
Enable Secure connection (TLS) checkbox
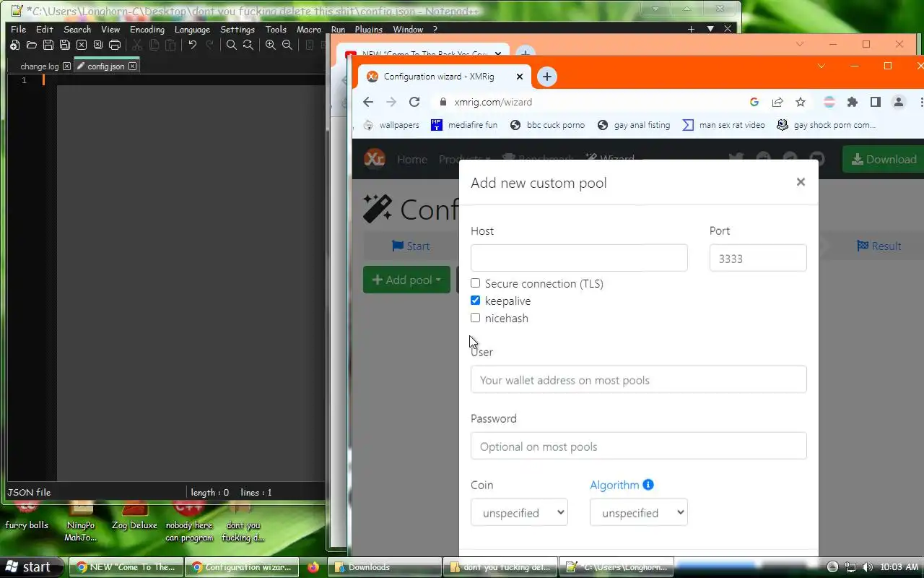(x=475, y=283)
